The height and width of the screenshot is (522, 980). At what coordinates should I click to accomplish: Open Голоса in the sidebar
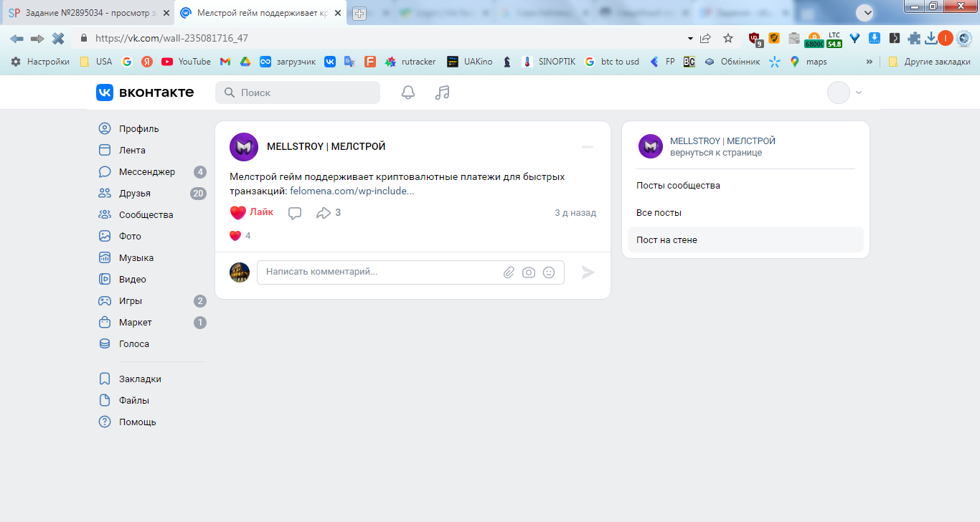pos(124,344)
